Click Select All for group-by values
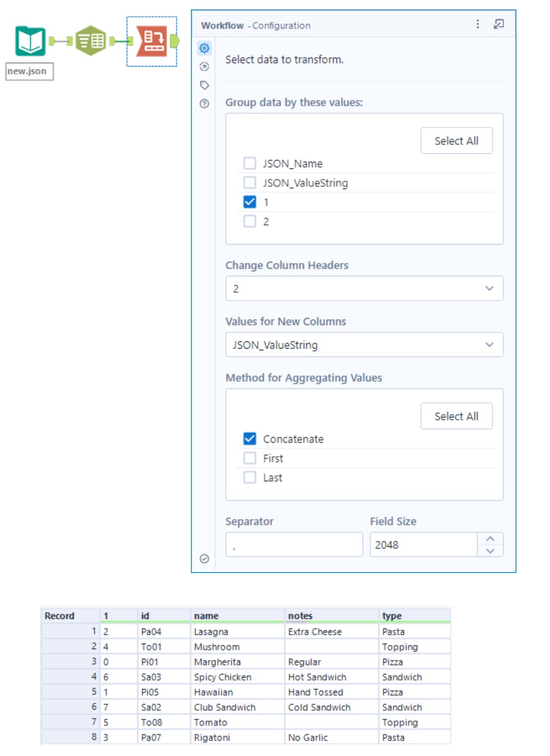Screen dimensions: 550x756 point(456,140)
